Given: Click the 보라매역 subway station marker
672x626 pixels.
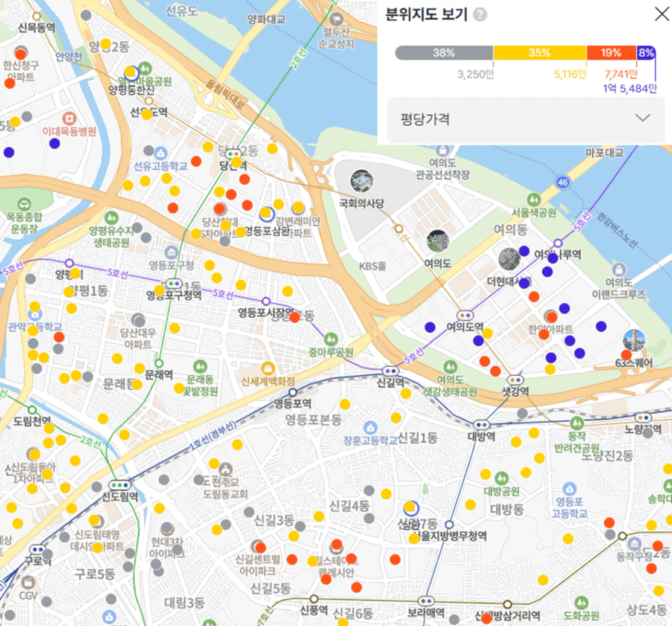Looking at the screenshot, I should coord(426,601).
